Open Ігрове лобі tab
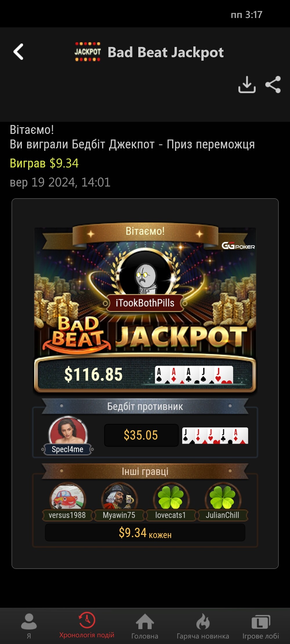The image size is (290, 644). (261, 626)
